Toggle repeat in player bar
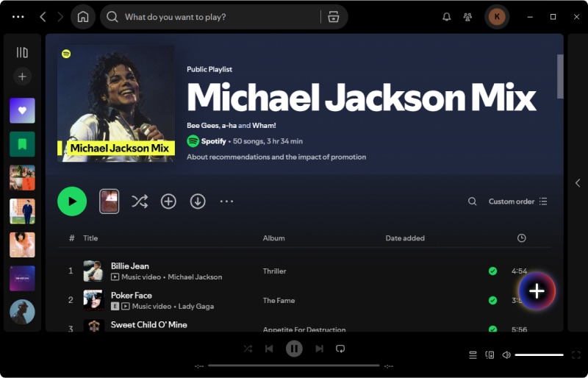588x378 pixels. coord(340,349)
